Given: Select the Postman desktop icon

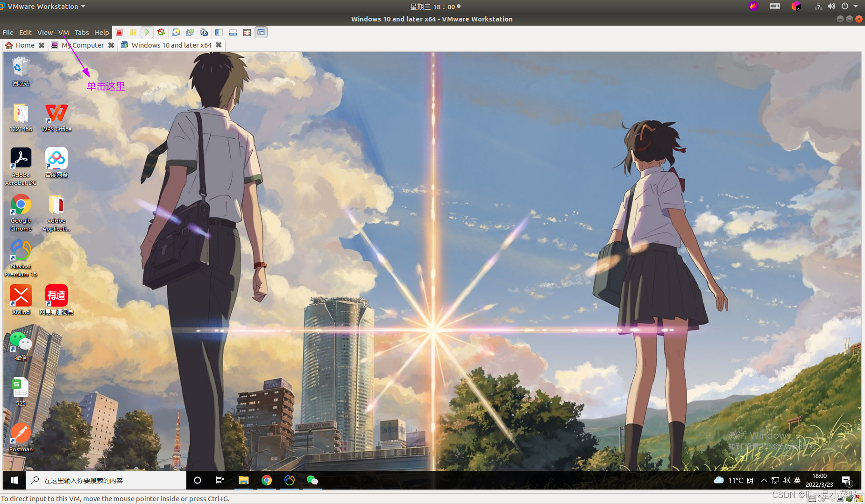Looking at the screenshot, I should click(x=21, y=437).
